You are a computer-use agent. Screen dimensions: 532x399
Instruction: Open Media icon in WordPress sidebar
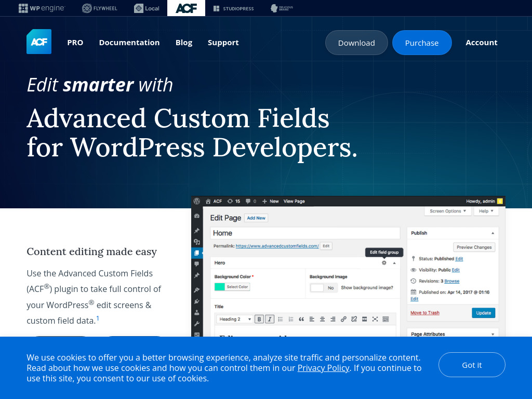click(197, 242)
